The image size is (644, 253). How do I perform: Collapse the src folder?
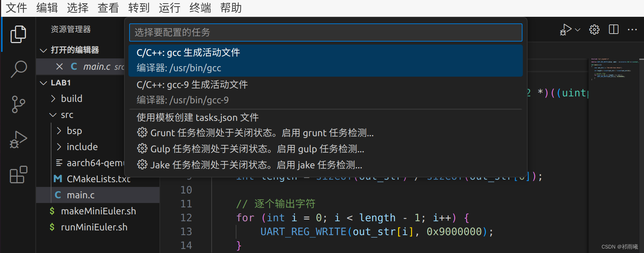(53, 115)
